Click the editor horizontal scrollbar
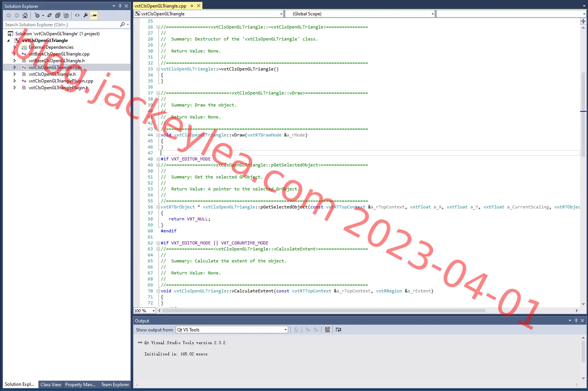This screenshot has height=391, width=588. click(324, 311)
